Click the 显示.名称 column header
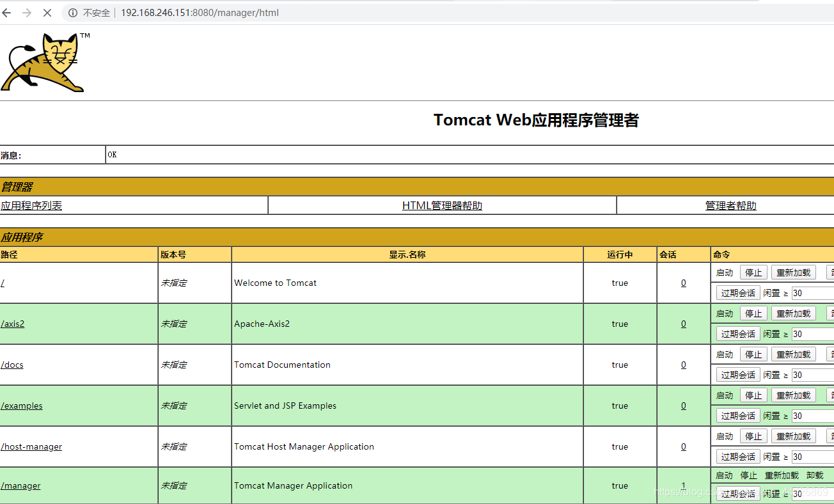The image size is (834, 504). tap(407, 255)
